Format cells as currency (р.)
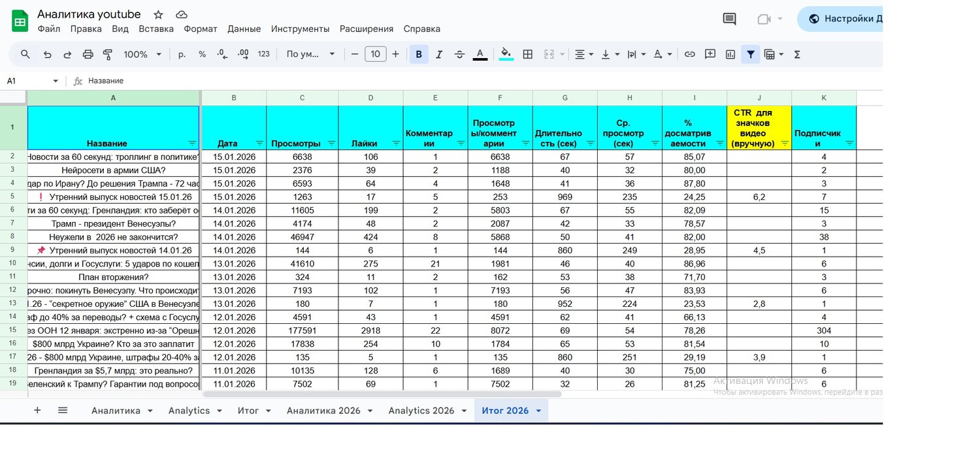The height and width of the screenshot is (461, 980). click(182, 54)
